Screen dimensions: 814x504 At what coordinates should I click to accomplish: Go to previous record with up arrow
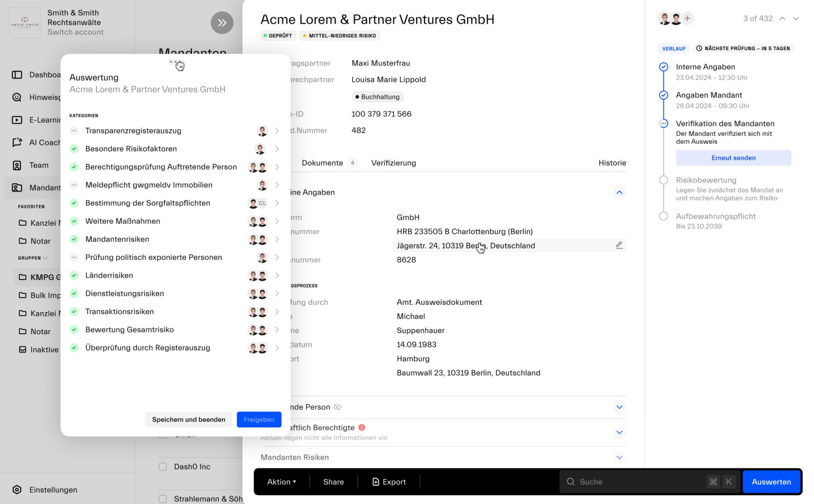pyautogui.click(x=782, y=19)
